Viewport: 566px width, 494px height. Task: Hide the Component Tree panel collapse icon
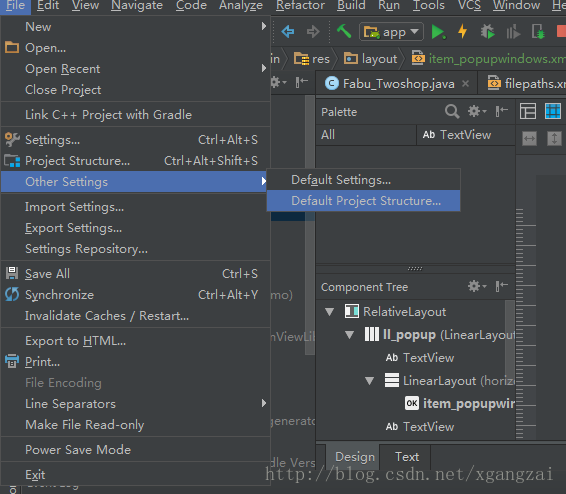[x=502, y=287]
